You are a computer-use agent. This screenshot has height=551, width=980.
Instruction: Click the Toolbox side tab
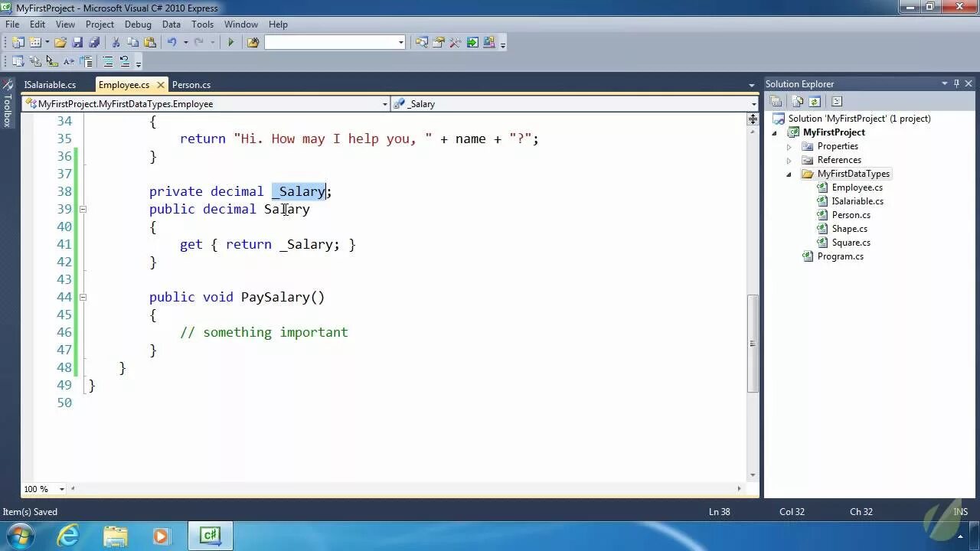8,105
